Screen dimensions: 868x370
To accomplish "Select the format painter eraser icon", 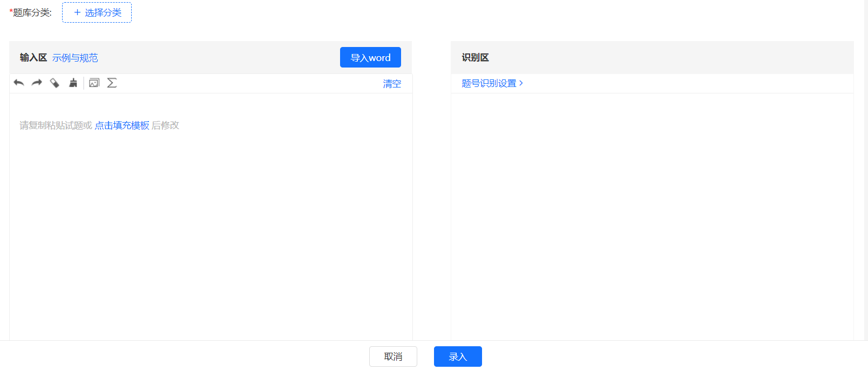I will 55,83.
